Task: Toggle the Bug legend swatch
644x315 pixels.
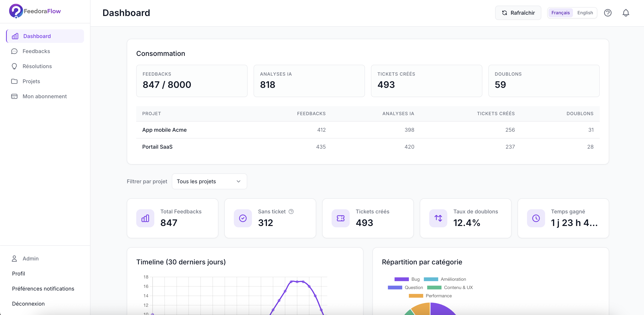Action: point(402,279)
